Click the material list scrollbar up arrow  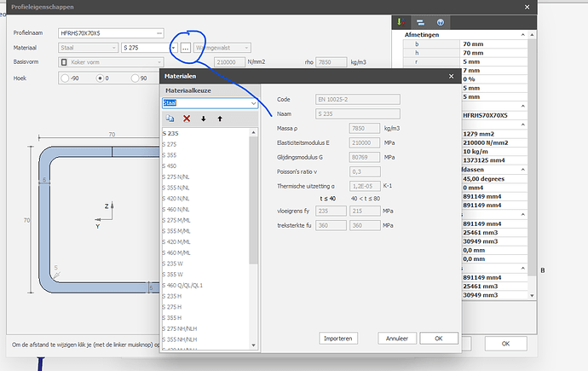(x=253, y=132)
